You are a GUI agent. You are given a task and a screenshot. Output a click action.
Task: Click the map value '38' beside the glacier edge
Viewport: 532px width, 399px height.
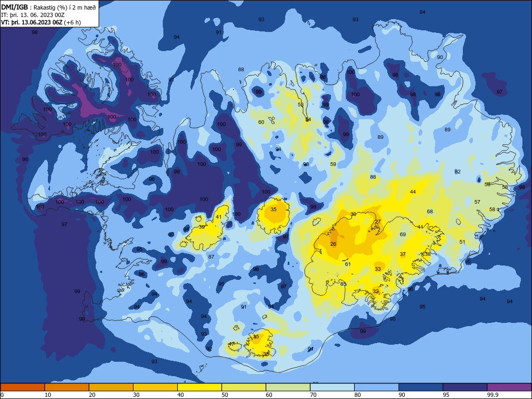pos(428,254)
